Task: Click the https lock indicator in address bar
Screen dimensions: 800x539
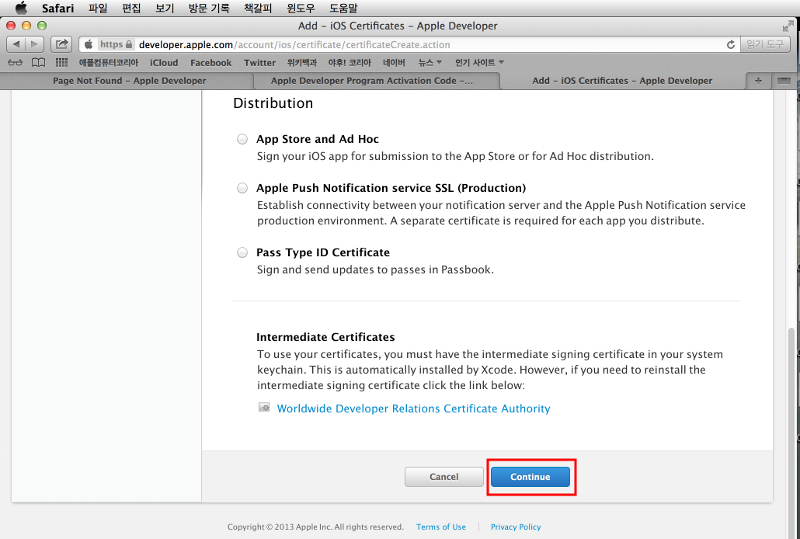Action: coord(116,44)
